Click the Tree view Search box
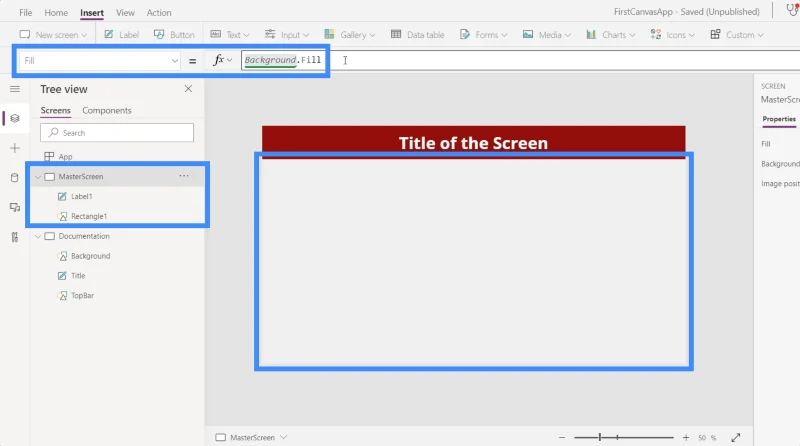 click(117, 133)
